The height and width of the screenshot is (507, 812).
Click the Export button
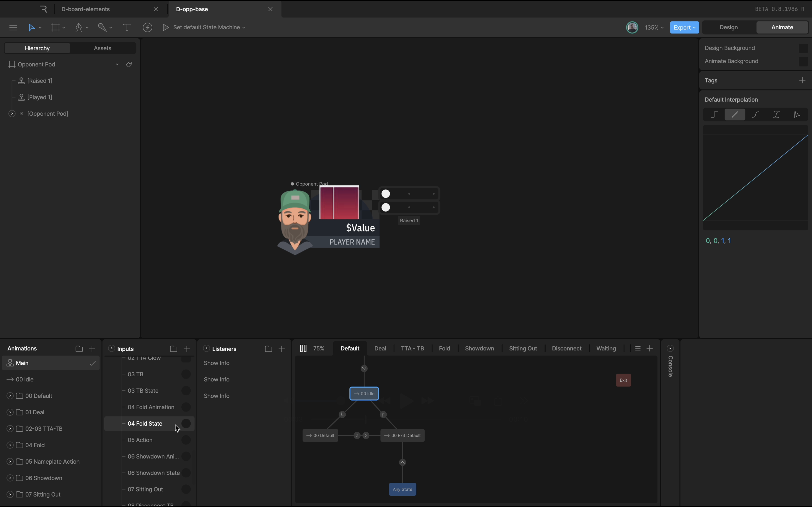pyautogui.click(x=684, y=28)
